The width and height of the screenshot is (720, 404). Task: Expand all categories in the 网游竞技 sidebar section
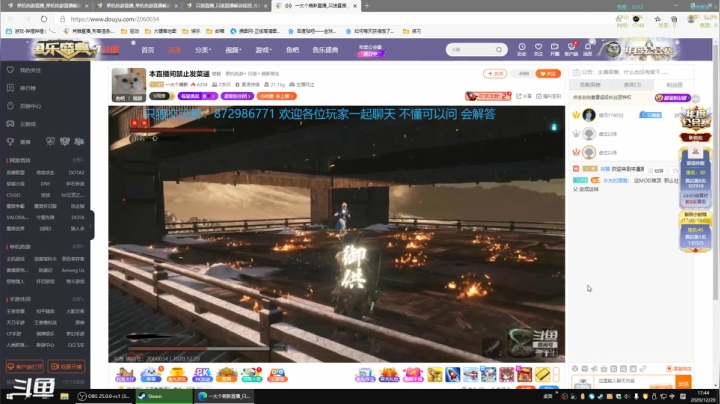78,160
